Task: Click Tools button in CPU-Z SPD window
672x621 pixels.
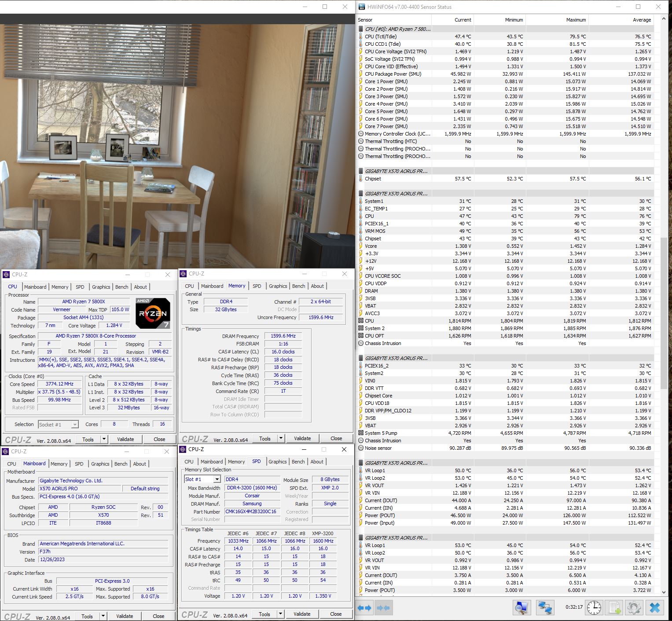Action: click(x=264, y=614)
